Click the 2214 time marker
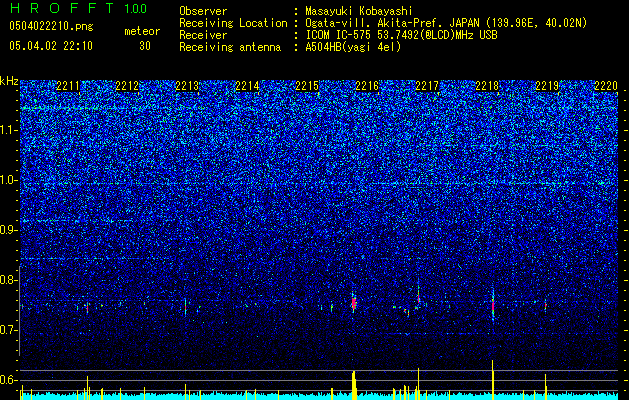Image resolution: width=629 pixels, height=400 pixels. pos(247,86)
